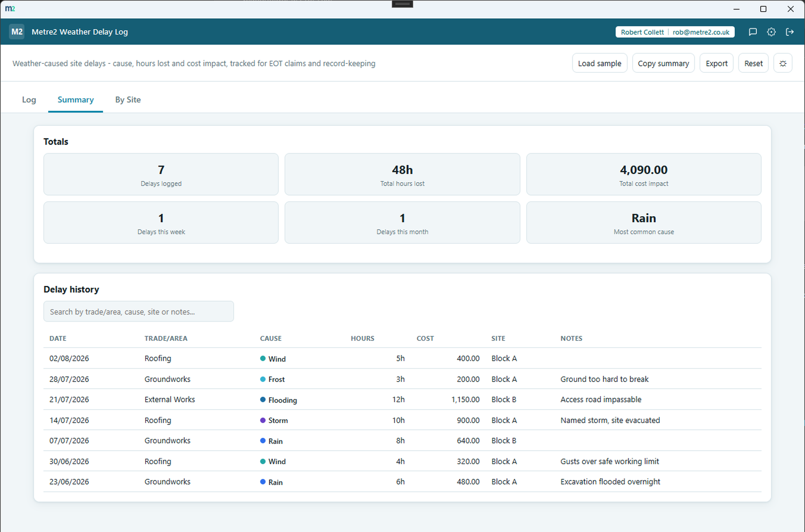The width and height of the screenshot is (805, 532).
Task: Click the Totals heading
Action: (x=56, y=142)
